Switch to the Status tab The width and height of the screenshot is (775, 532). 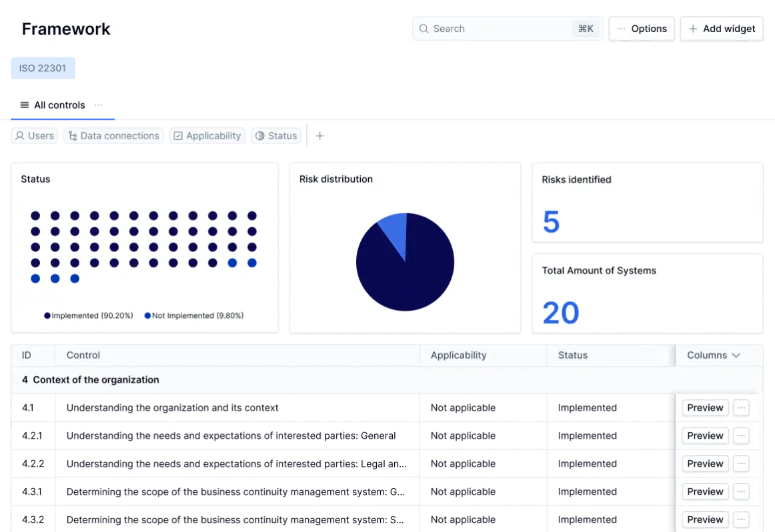coord(276,135)
